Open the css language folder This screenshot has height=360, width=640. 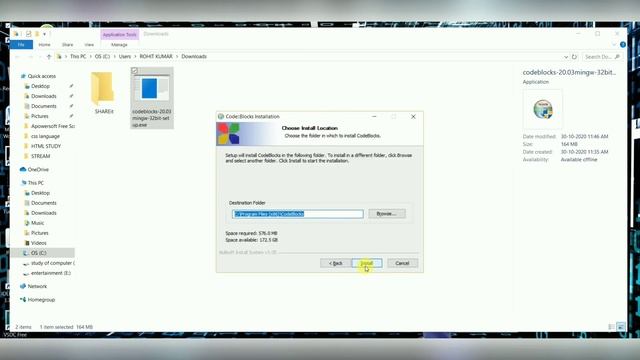point(45,136)
